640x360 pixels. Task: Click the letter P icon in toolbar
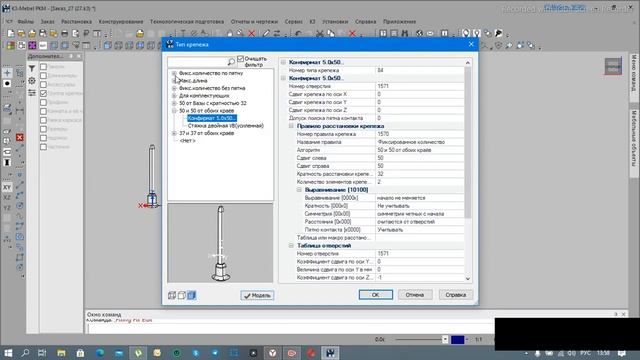pyautogui.click(x=86, y=33)
